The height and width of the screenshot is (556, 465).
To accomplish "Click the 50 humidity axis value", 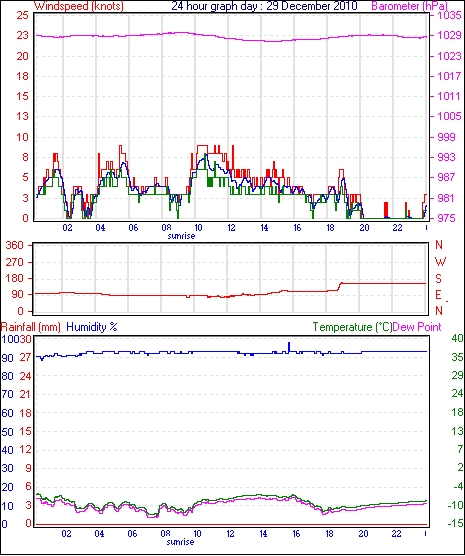I will pos(8,432).
